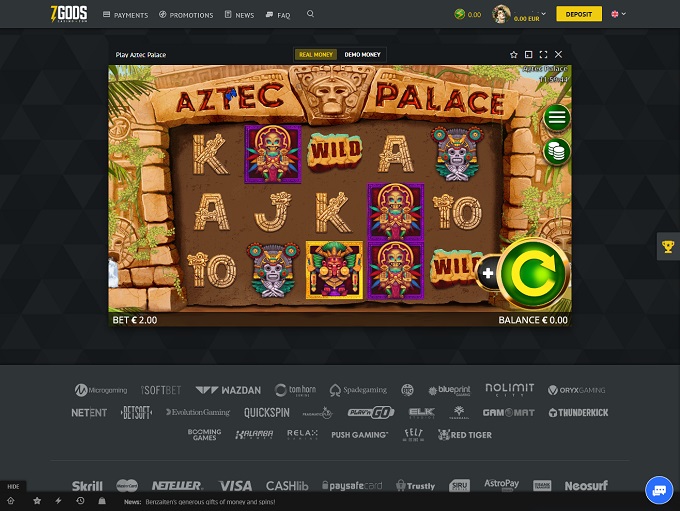Open the coin stack bet settings
680x511 pixels.
point(557,151)
